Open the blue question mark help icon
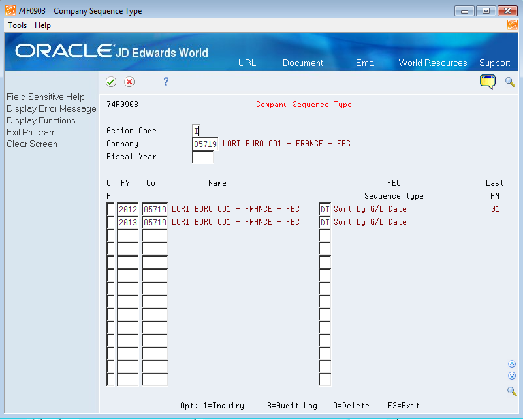523x420 pixels. click(x=166, y=82)
